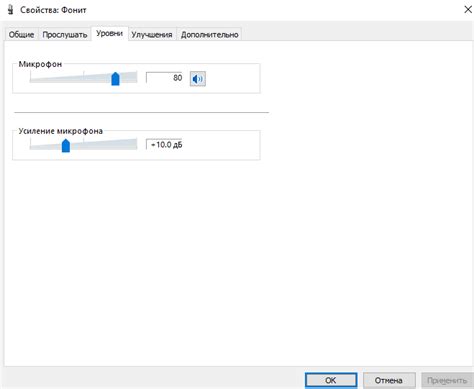Open the Дополнительно tab

[209, 34]
